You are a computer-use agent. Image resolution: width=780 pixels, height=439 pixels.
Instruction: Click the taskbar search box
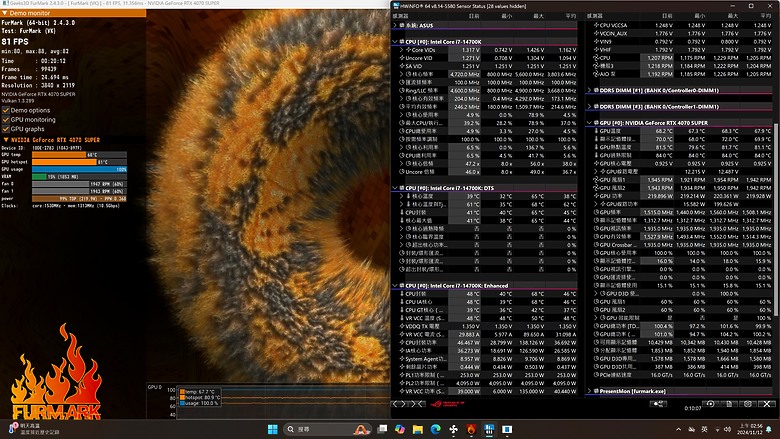pos(327,429)
